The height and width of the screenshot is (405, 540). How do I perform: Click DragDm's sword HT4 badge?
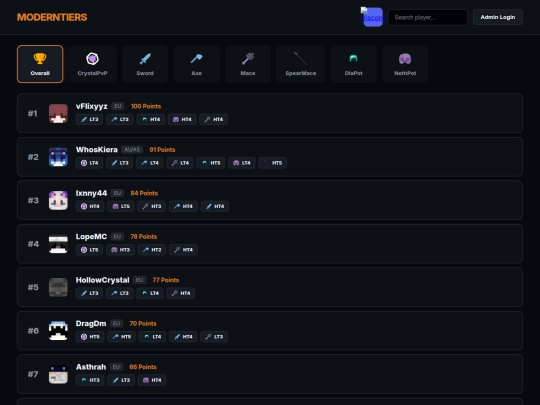click(183, 336)
